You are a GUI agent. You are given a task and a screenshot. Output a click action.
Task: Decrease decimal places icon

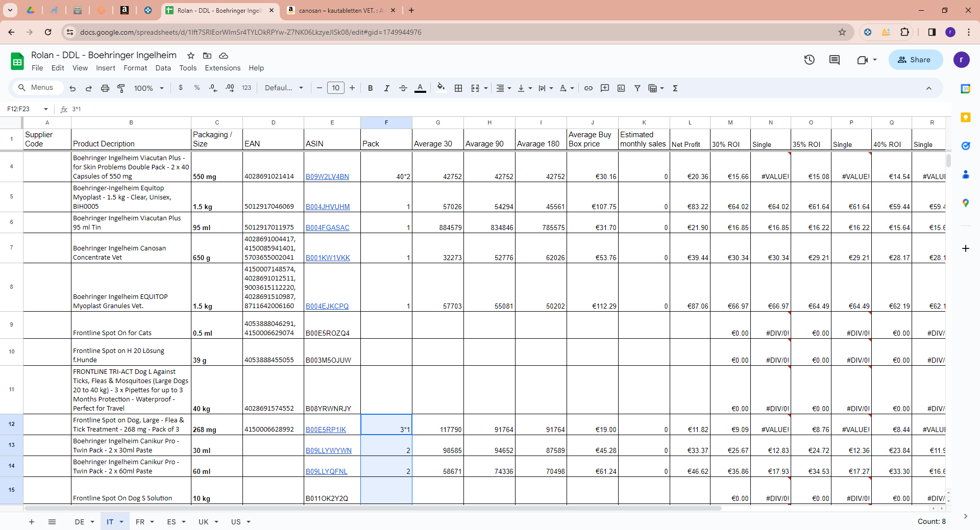point(213,88)
